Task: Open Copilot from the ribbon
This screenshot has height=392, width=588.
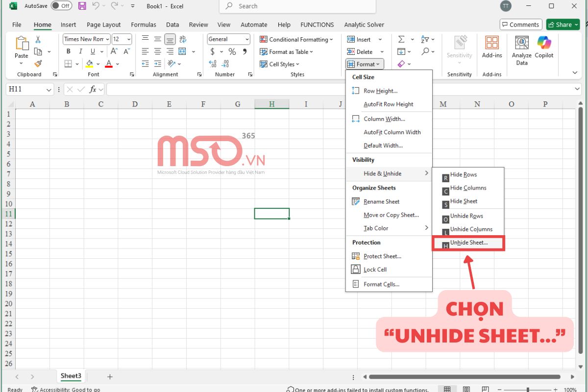Action: pos(544,47)
